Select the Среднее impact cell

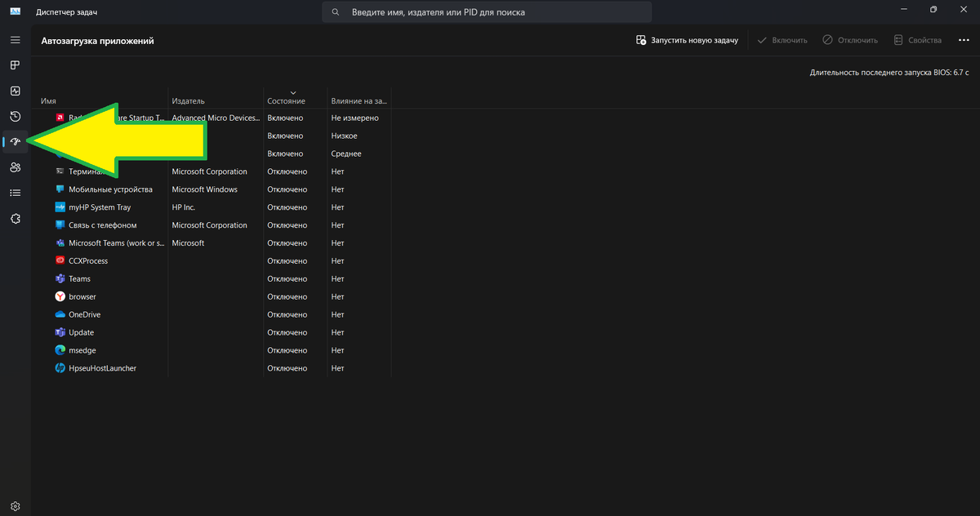(346, 153)
